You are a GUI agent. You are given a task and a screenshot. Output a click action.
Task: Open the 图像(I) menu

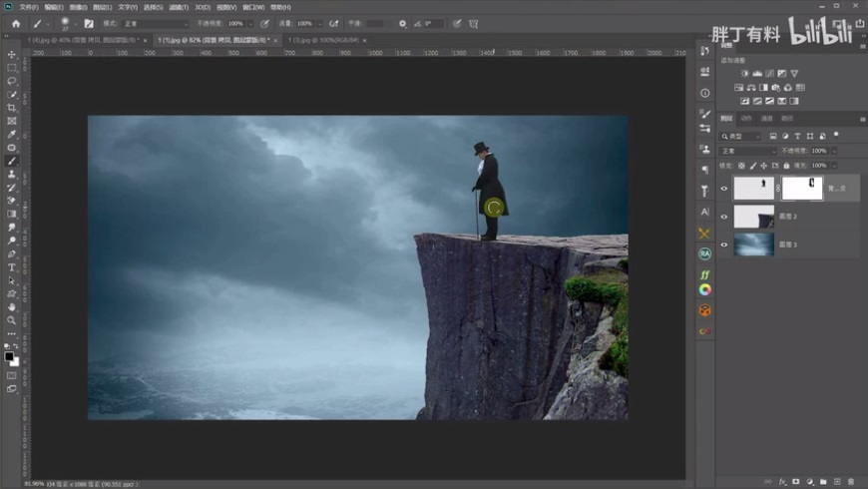coord(79,7)
